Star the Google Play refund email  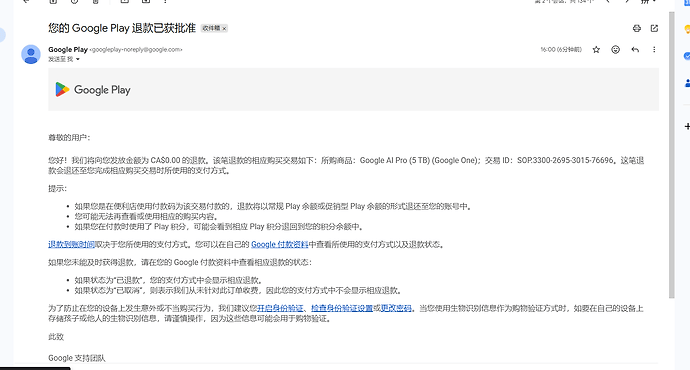pos(596,50)
